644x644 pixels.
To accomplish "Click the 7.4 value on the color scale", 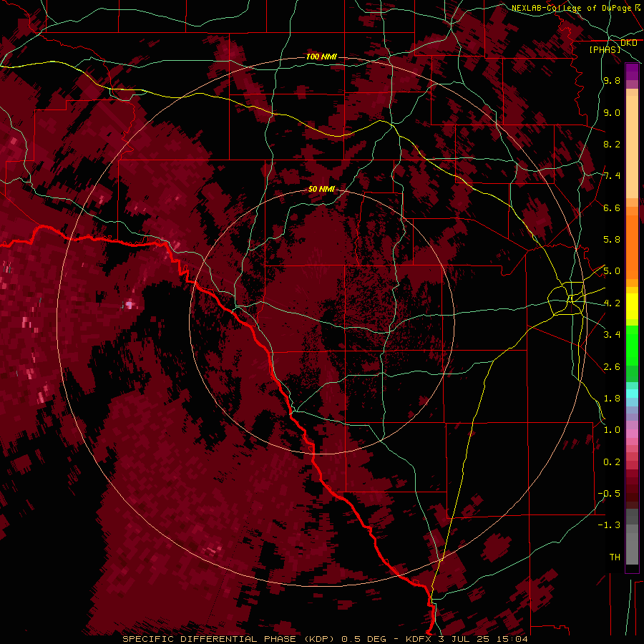I will coord(612,176).
